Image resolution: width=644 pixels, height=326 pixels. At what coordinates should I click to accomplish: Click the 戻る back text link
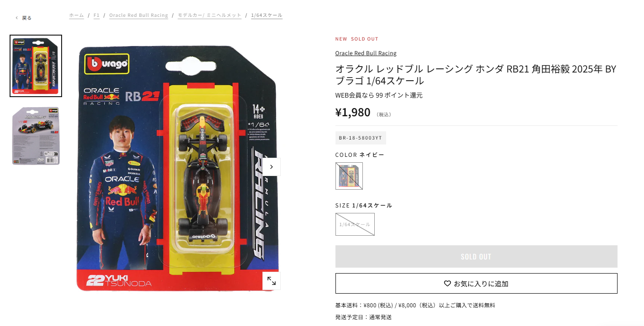coord(27,18)
